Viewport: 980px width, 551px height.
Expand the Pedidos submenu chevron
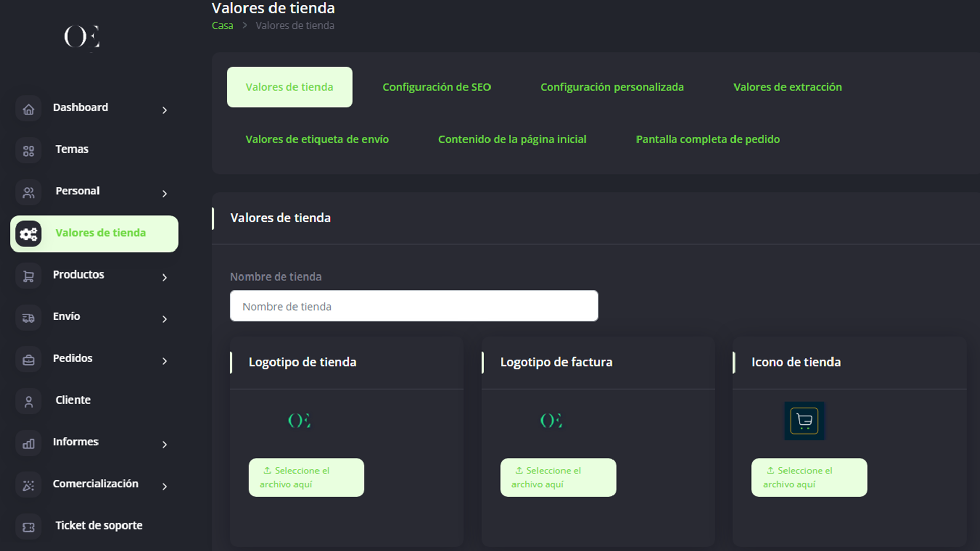point(164,361)
